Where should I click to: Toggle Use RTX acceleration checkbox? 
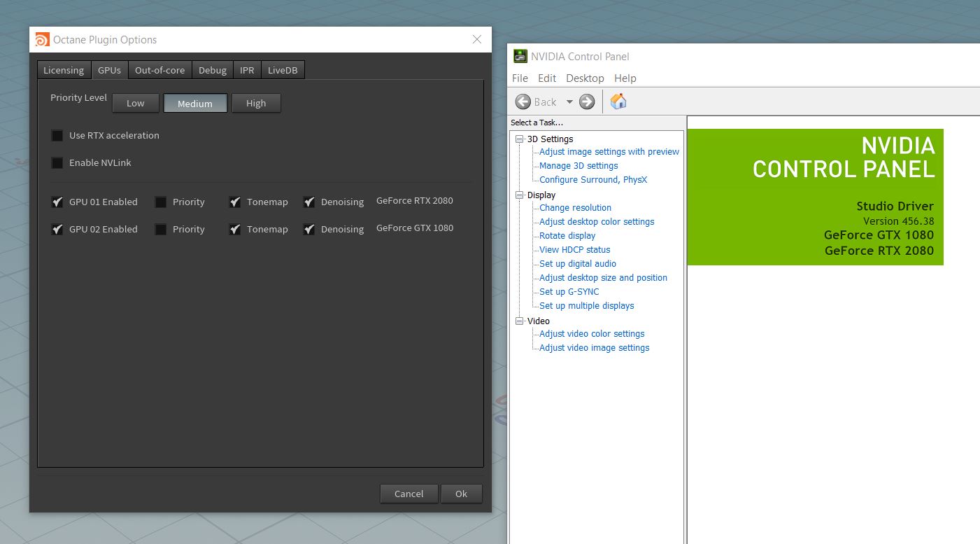[57, 135]
